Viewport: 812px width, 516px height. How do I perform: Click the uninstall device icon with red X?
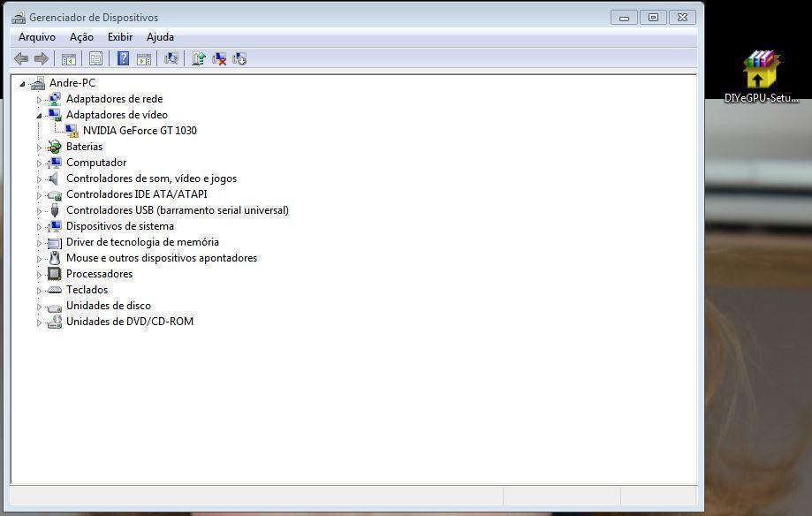tap(219, 58)
